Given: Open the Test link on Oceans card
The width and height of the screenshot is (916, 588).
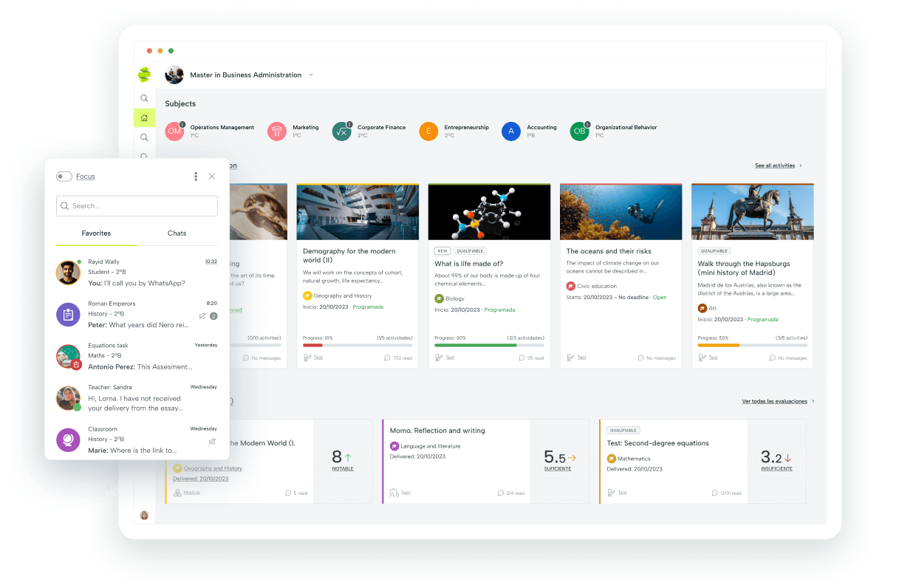Looking at the screenshot, I should tap(581, 358).
